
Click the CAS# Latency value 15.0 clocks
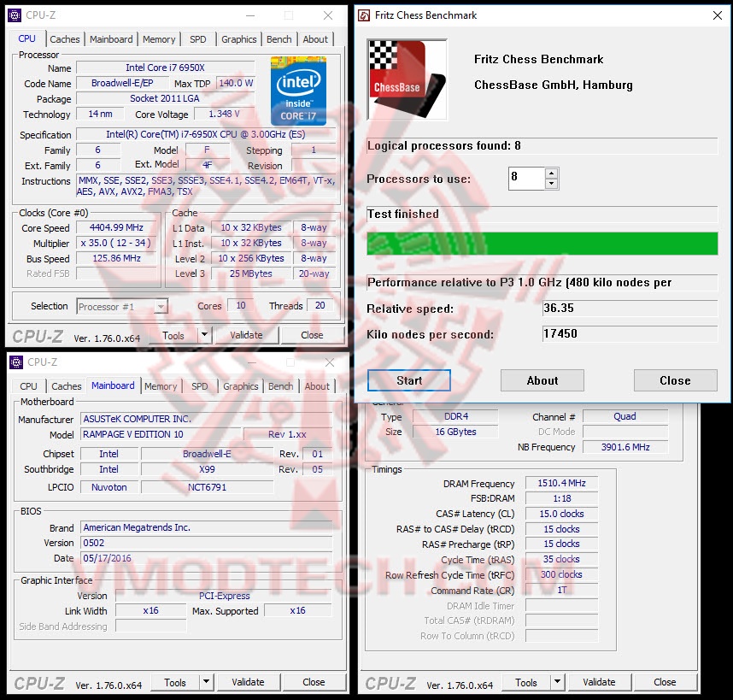pos(562,514)
